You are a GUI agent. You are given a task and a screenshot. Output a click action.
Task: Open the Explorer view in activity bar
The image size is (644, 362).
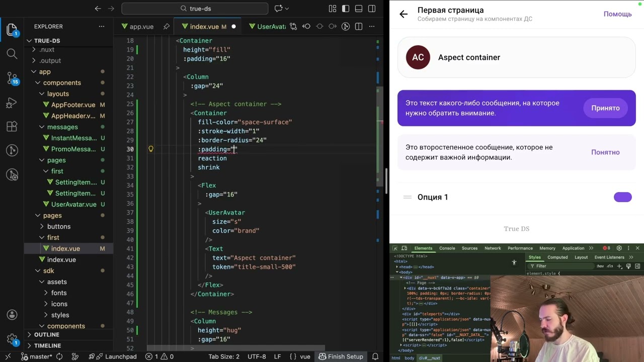click(x=12, y=30)
